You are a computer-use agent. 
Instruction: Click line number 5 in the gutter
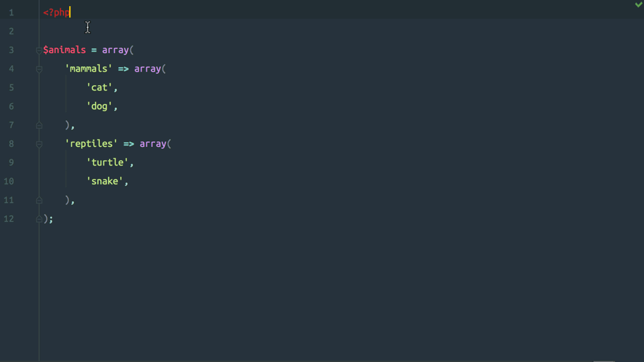click(x=11, y=88)
